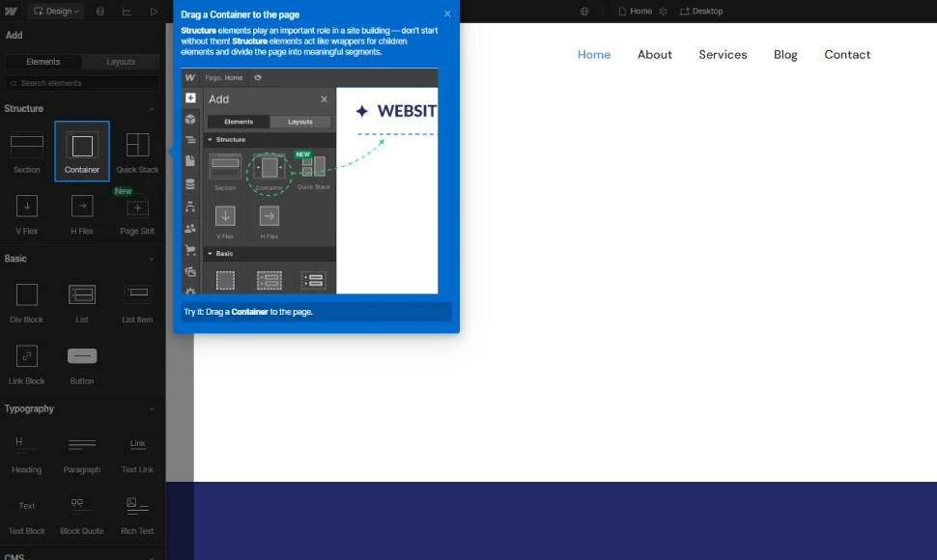Switch to the Layouts tab

[121, 62]
